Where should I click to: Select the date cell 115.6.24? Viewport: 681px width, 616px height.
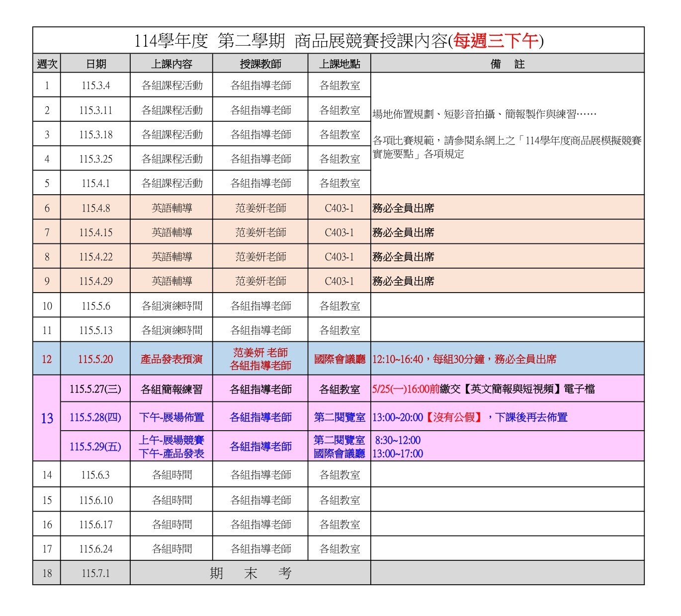coord(95,549)
